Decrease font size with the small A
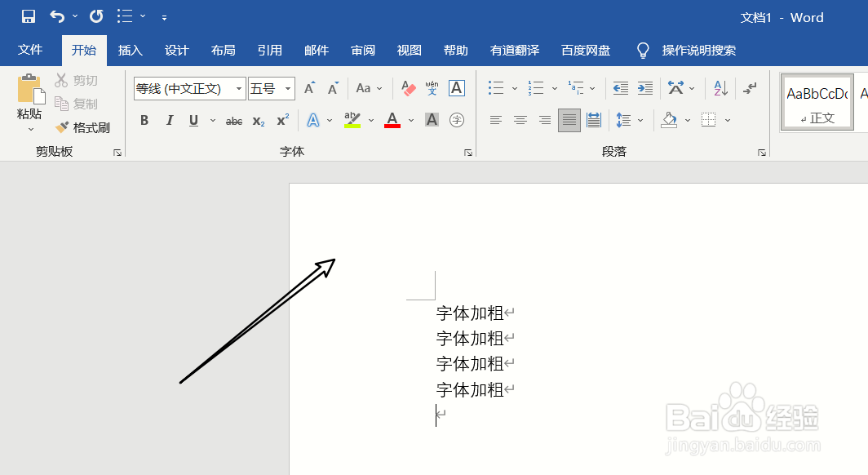Screen dimensions: 868x475 tap(333, 88)
